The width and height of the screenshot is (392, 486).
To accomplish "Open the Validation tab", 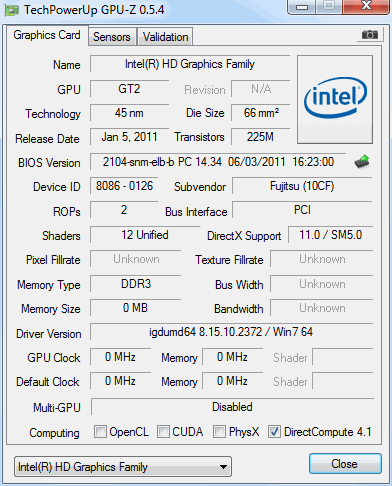I will click(x=165, y=37).
